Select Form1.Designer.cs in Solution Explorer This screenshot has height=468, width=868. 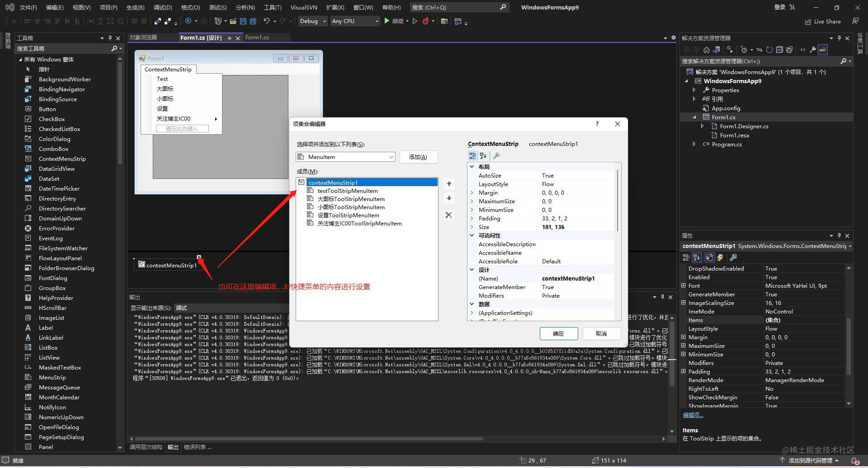[744, 126]
